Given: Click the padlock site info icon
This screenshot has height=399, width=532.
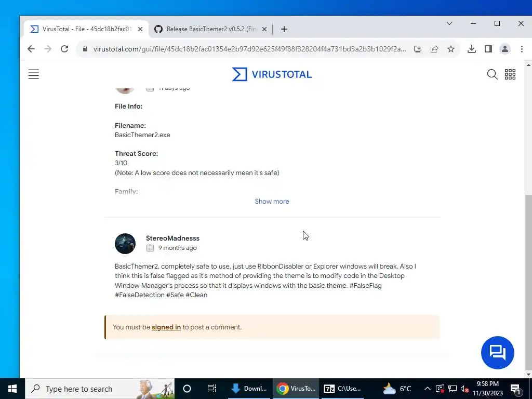Looking at the screenshot, I should point(85,49).
